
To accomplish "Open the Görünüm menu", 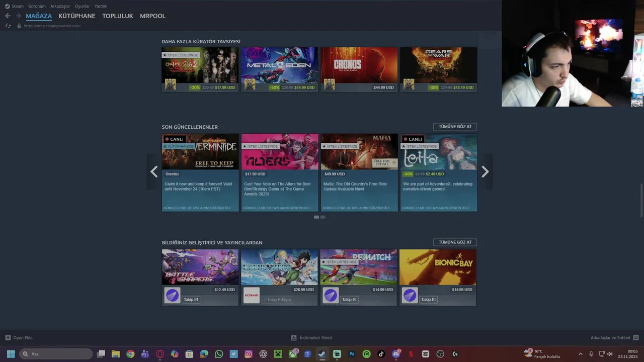I will point(37,6).
